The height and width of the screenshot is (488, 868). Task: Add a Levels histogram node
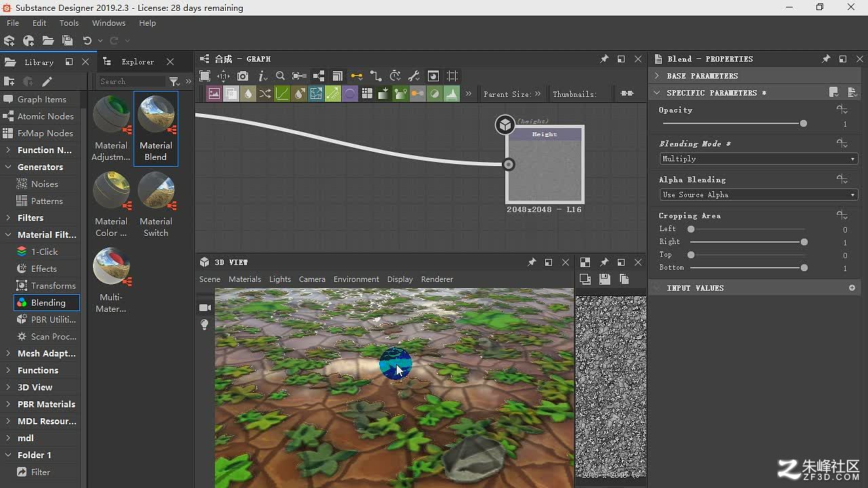click(452, 94)
